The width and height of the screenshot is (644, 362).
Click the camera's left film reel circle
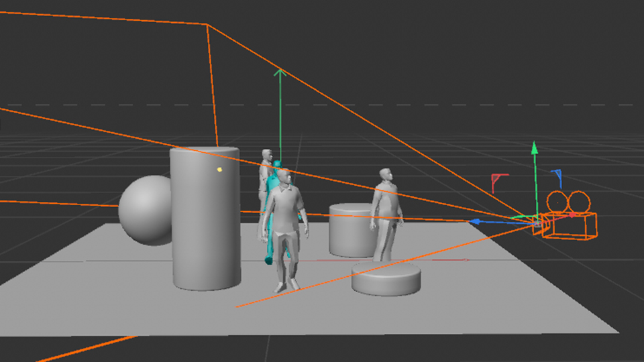(557, 200)
